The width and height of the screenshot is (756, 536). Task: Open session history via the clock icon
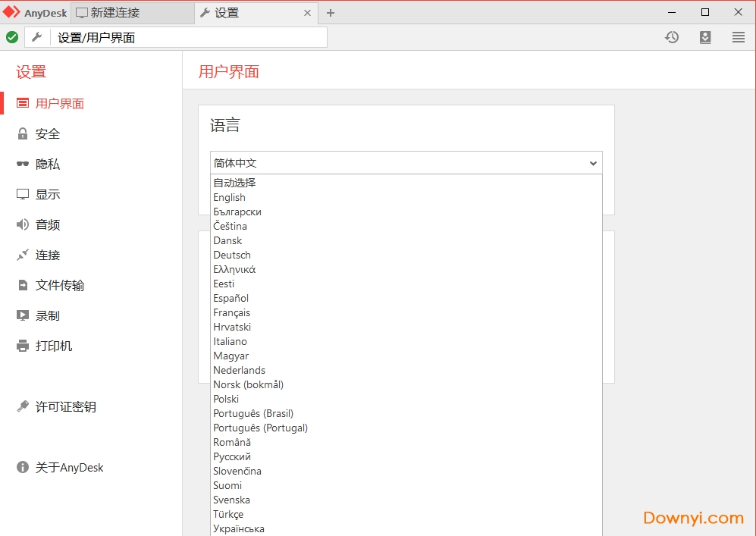672,36
